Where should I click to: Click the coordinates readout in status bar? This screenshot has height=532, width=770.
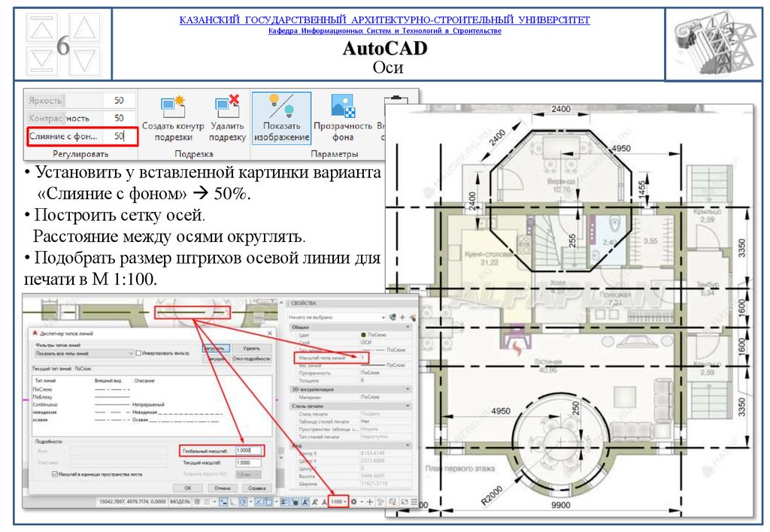132,502
